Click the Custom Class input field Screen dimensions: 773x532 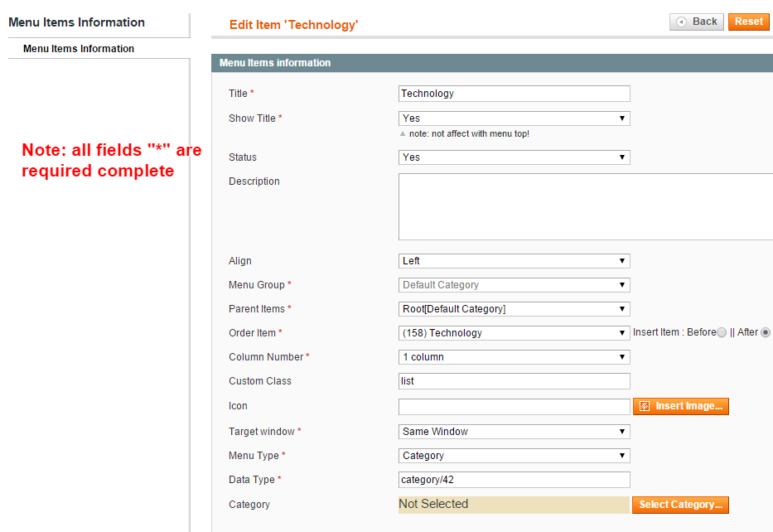(515, 381)
